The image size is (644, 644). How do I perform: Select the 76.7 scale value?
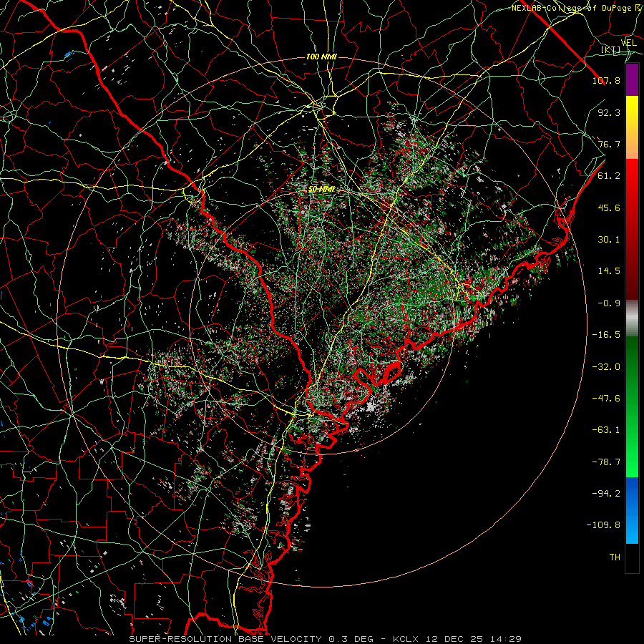tap(609, 144)
